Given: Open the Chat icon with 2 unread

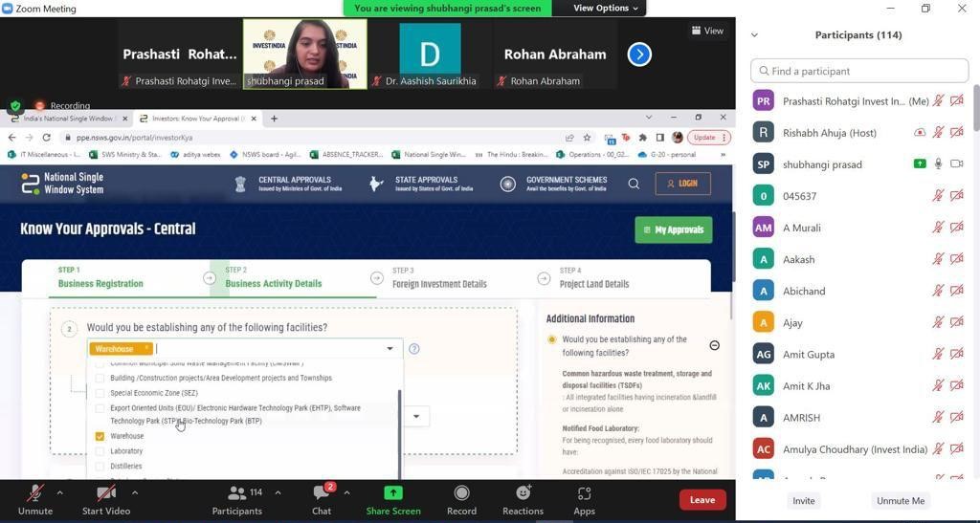Looking at the screenshot, I should point(322,493).
